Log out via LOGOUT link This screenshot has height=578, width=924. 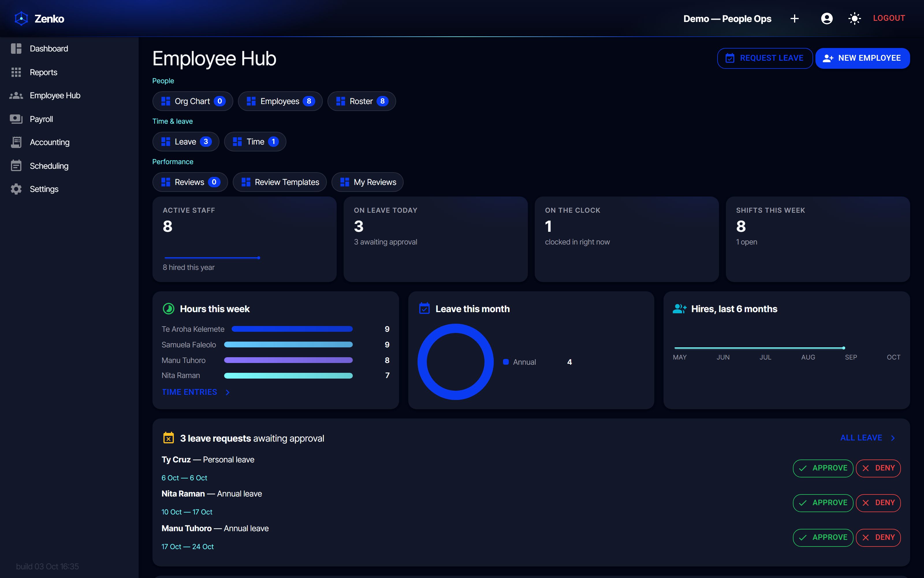889,18
